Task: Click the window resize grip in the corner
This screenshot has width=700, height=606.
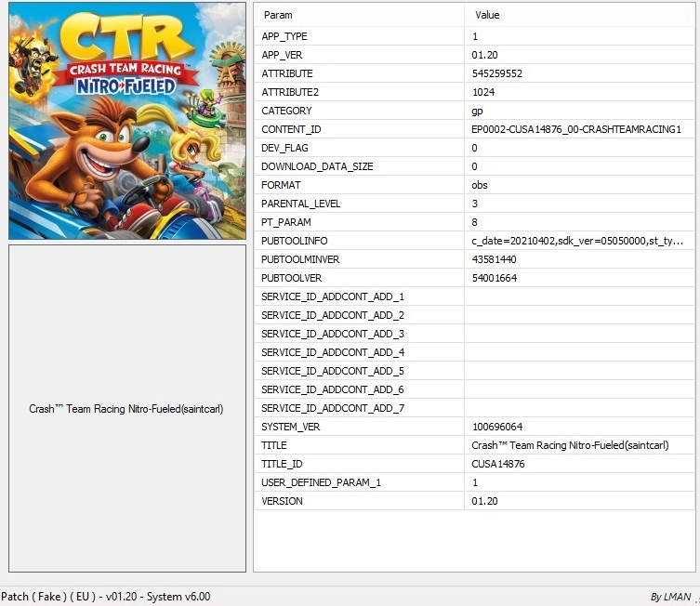Action: coord(694,600)
